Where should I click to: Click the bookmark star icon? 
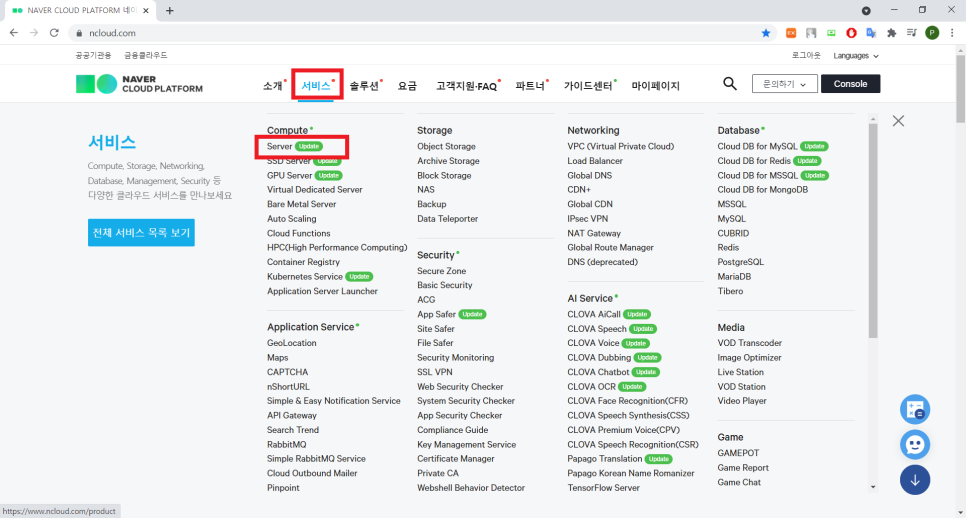tap(766, 33)
